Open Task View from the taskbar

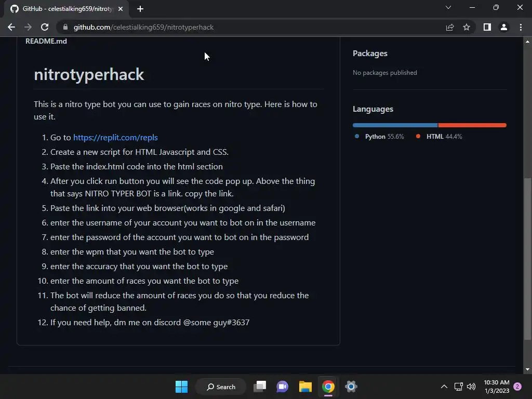(x=260, y=387)
